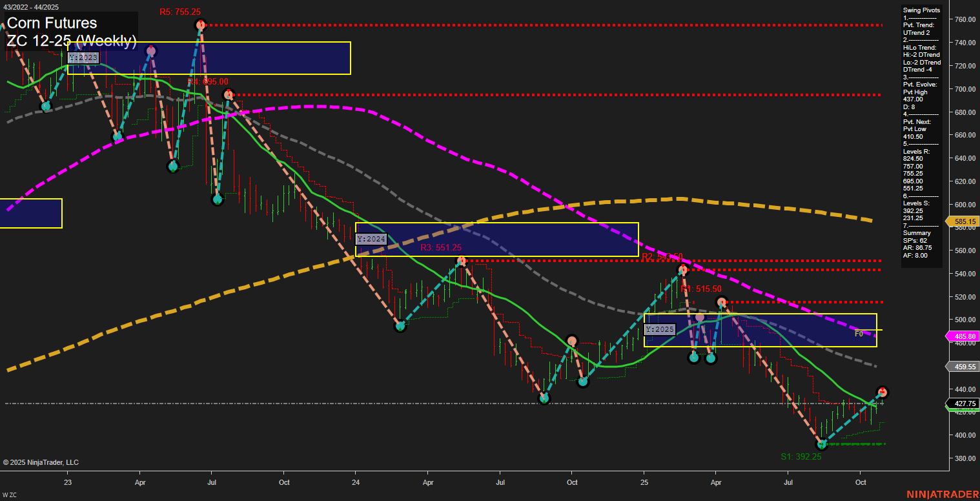Screen dimensions: 980x501
Task: Click the Swing Pivots panel heading
Action: [923, 10]
